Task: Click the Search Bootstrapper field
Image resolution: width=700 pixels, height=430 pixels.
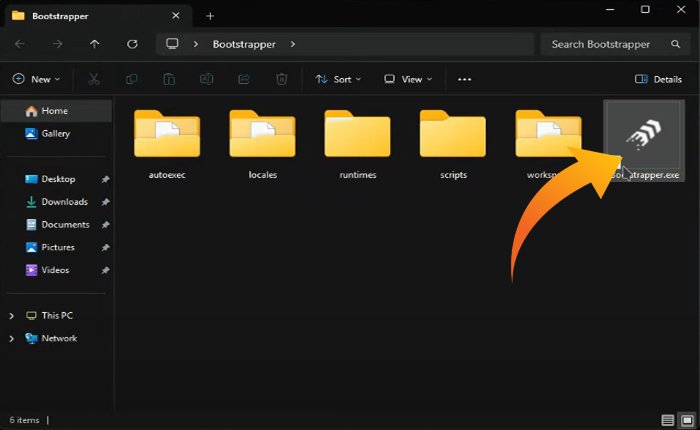Action: pos(615,44)
